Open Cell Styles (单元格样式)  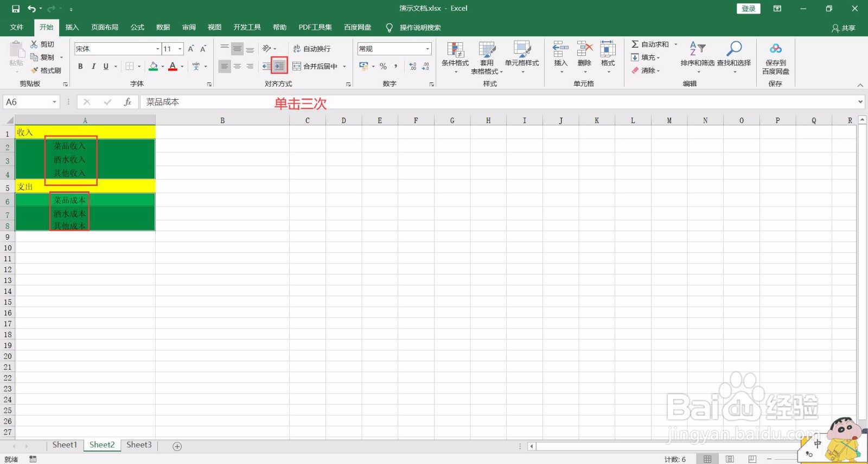click(x=522, y=57)
